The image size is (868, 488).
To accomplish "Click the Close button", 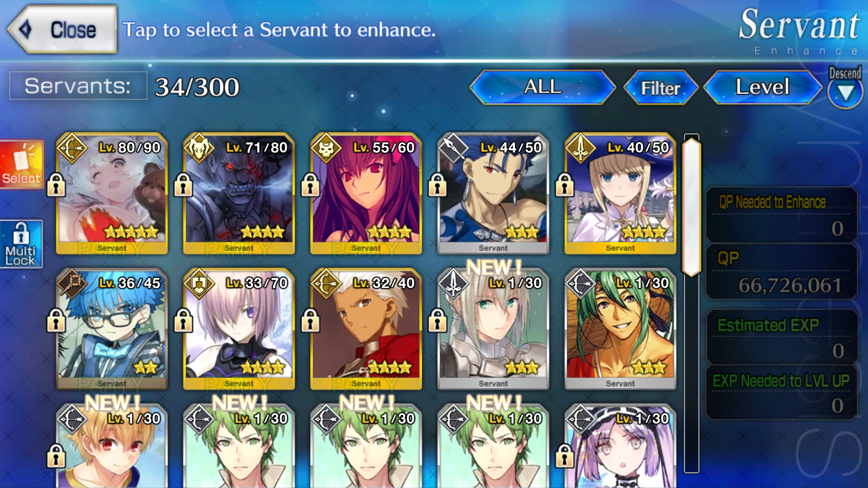I will point(62,30).
